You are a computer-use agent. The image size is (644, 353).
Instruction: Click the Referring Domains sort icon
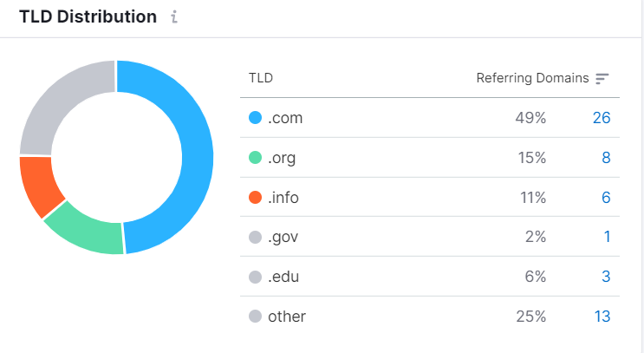tap(602, 78)
